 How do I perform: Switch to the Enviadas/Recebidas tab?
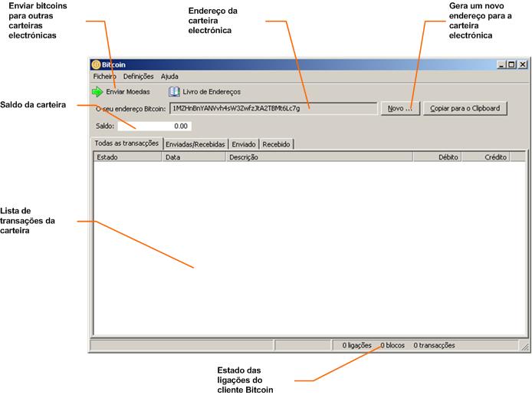(195, 144)
